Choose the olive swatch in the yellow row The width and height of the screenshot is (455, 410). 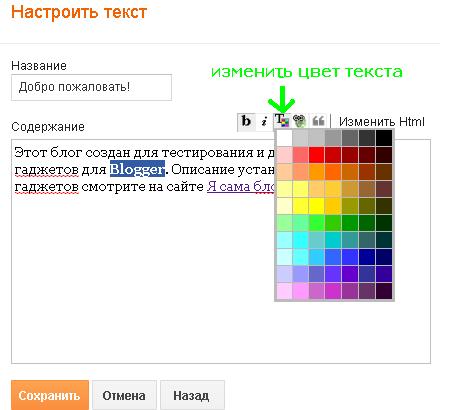350,206
